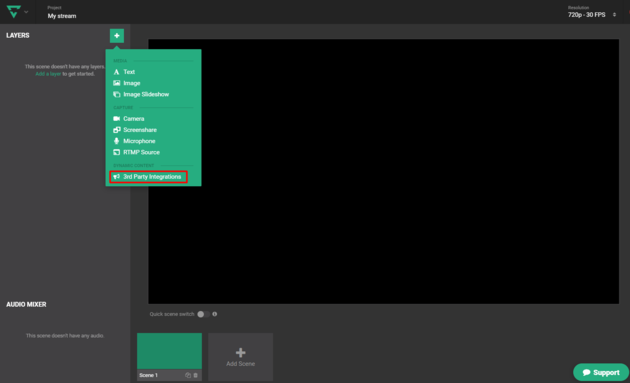
Task: Choose Image Slideshow layer option
Action: (141, 94)
